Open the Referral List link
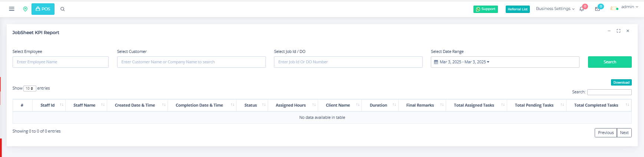Screen dimensions: 644x157 pos(517,9)
